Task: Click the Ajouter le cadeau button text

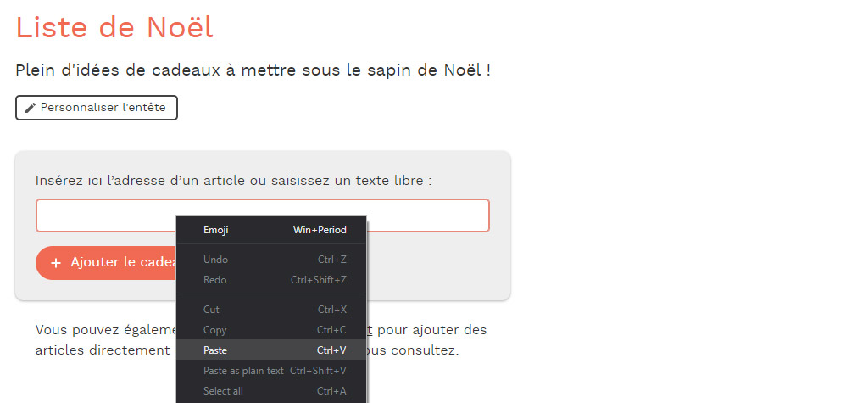Action: pos(124,262)
